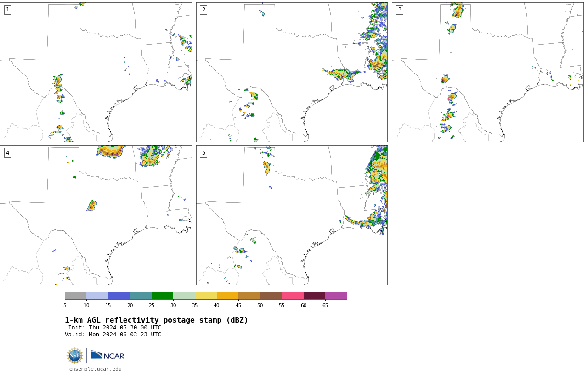Select the purple 65+ dBZ swatch
588x374 pixels.
[x=336, y=296]
